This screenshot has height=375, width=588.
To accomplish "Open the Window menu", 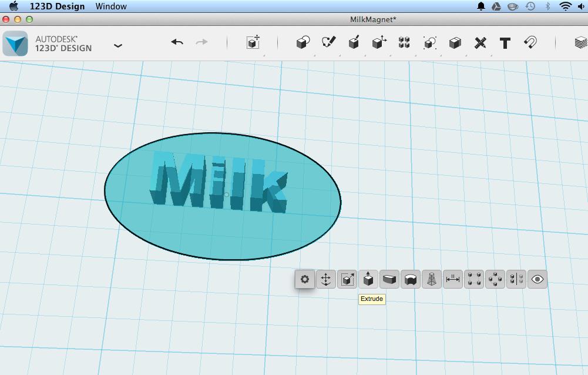I will (111, 6).
